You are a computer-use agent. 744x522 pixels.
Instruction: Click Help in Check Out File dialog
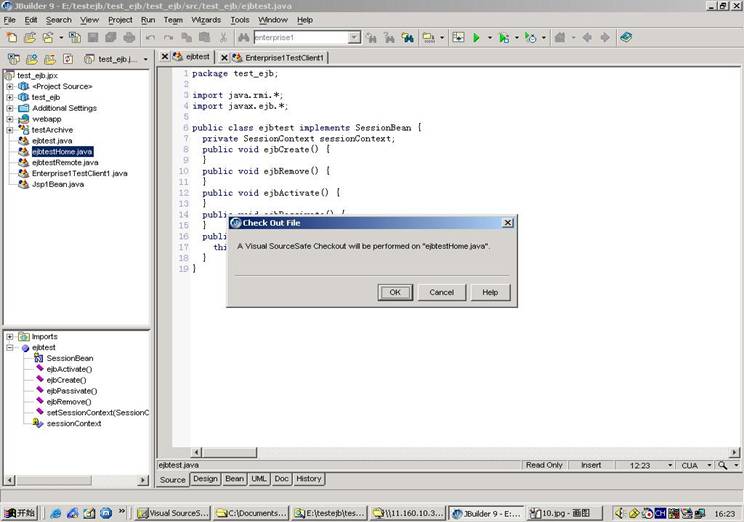tap(490, 292)
